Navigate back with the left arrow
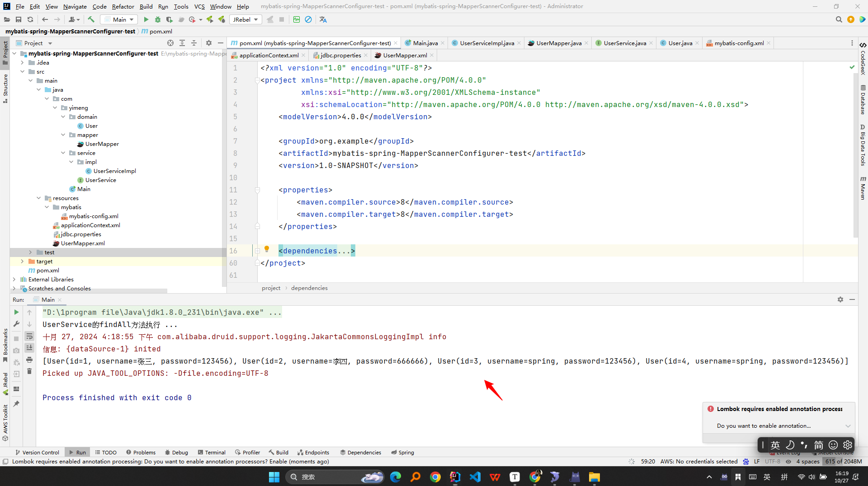 tap(45, 19)
